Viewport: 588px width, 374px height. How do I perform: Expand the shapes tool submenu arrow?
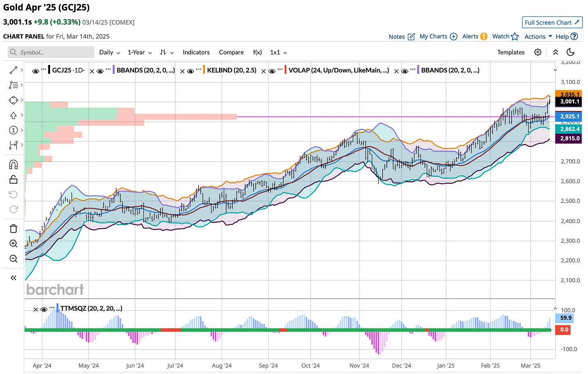point(21,100)
